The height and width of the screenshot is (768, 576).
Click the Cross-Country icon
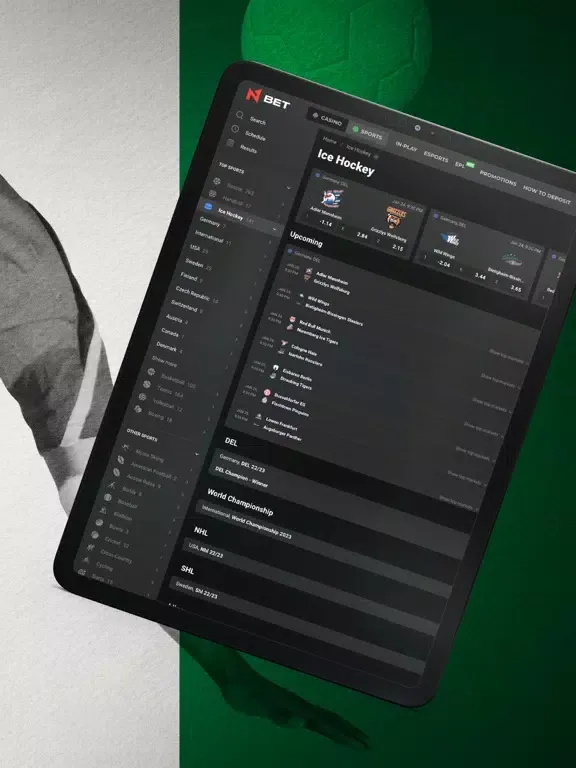pos(90,547)
